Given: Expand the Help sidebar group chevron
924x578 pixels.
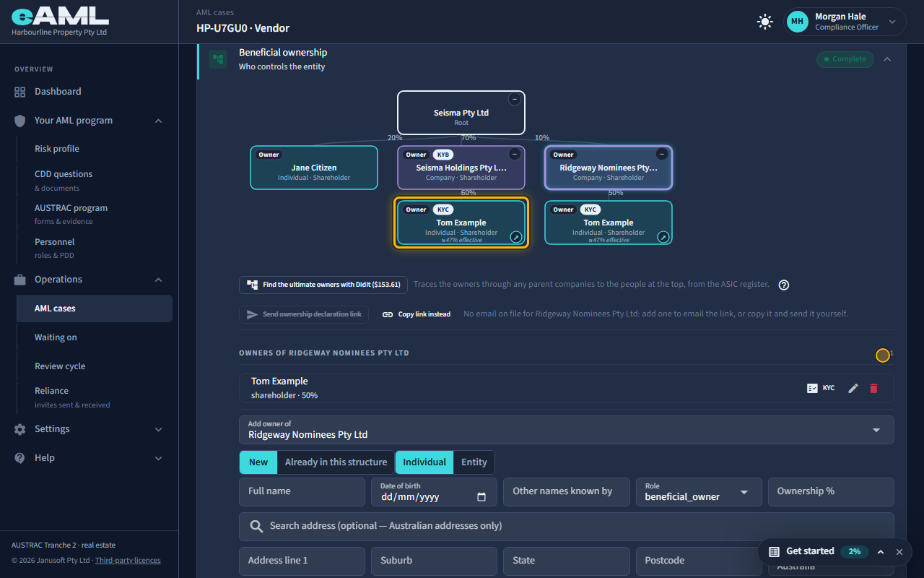Looking at the screenshot, I should pos(159,458).
